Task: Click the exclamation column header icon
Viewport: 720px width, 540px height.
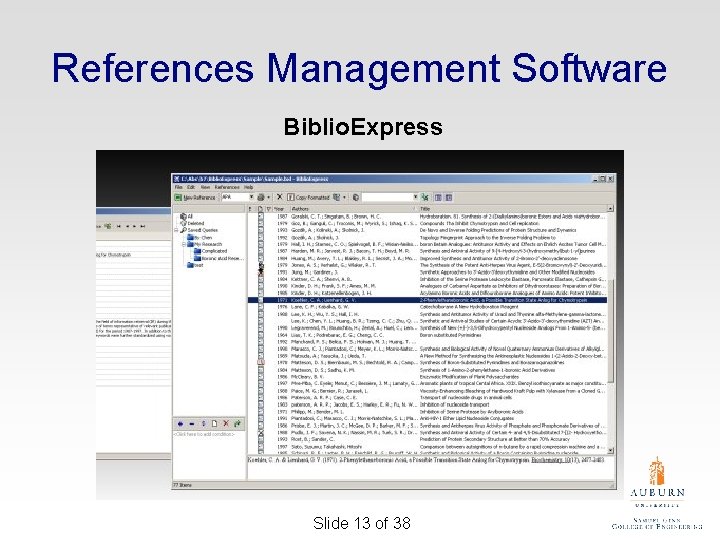Action: (x=250, y=209)
